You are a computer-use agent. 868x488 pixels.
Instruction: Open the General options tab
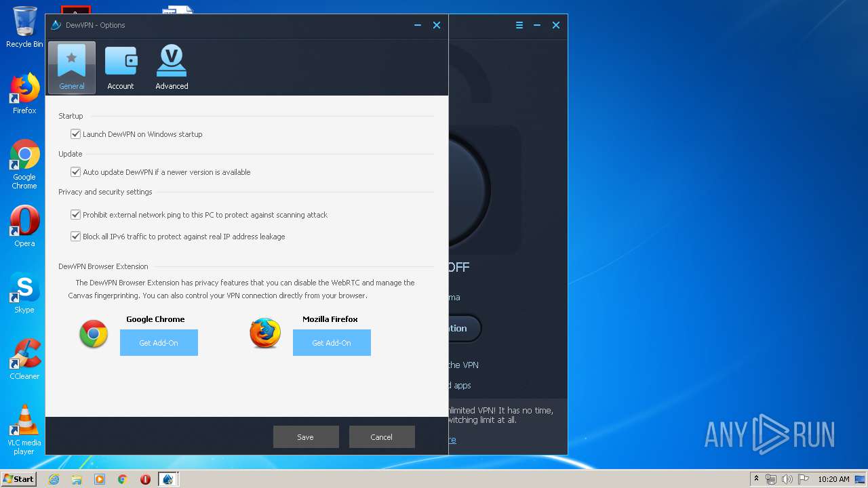(72, 67)
